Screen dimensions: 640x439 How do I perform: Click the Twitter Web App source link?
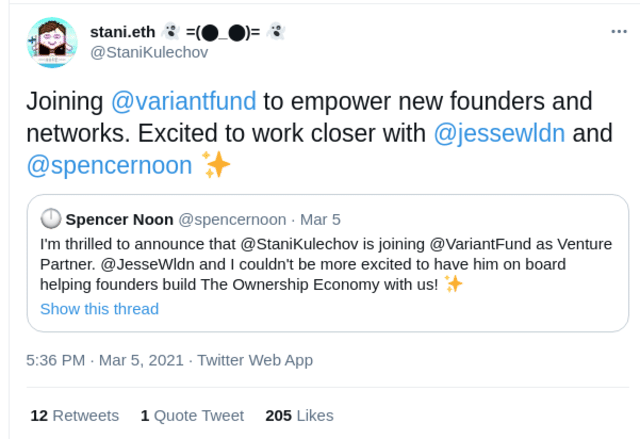pyautogui.click(x=255, y=360)
